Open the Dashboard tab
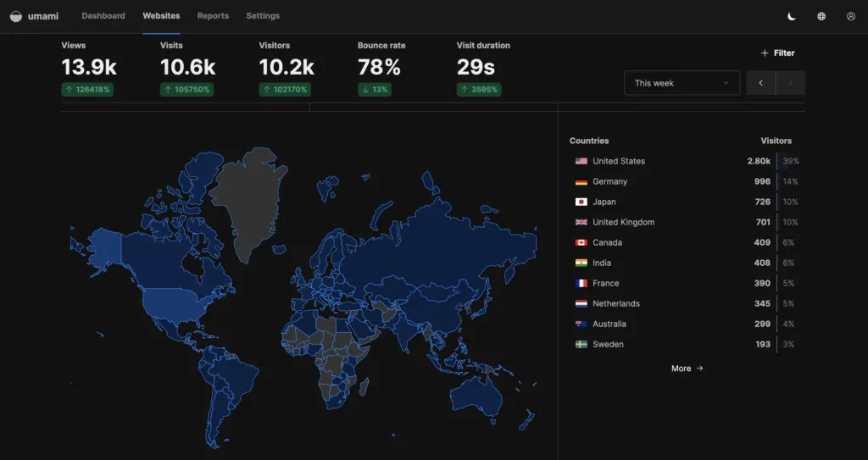 (103, 16)
